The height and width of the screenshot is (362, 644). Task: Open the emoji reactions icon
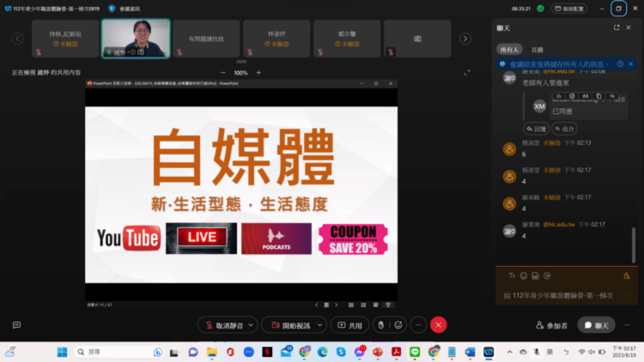[398, 325]
